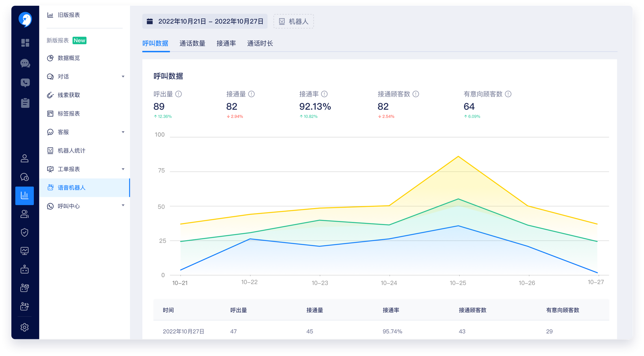Click the 10-24 x-axis label
This screenshot has height=356, width=644.
(x=389, y=283)
